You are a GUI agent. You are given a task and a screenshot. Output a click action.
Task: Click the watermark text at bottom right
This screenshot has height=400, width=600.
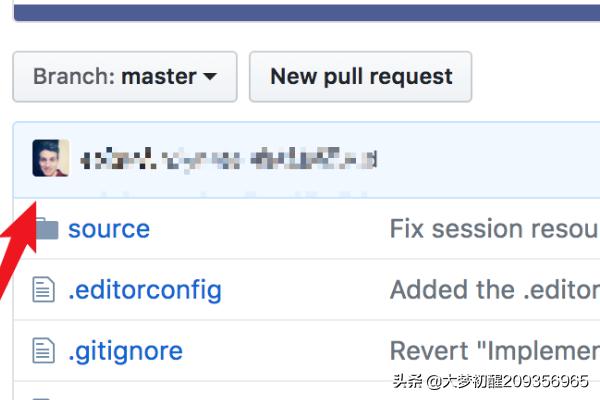[x=490, y=382]
